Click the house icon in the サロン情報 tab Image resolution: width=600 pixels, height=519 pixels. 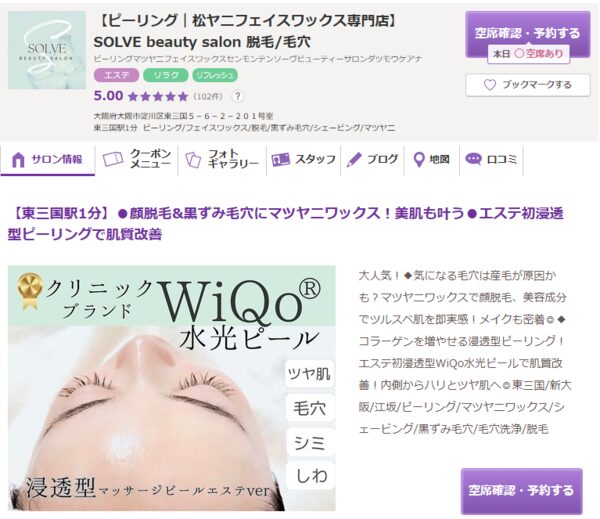(x=18, y=160)
